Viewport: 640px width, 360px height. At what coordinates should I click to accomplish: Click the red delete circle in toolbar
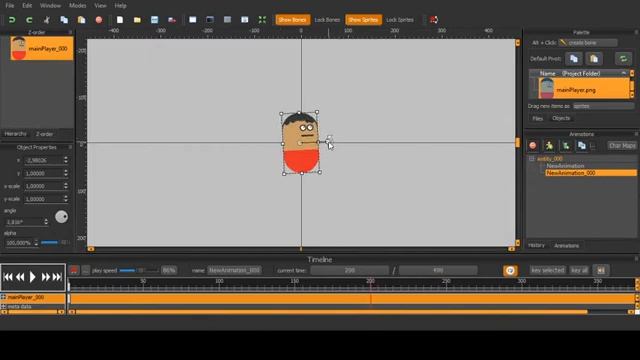coord(99,20)
